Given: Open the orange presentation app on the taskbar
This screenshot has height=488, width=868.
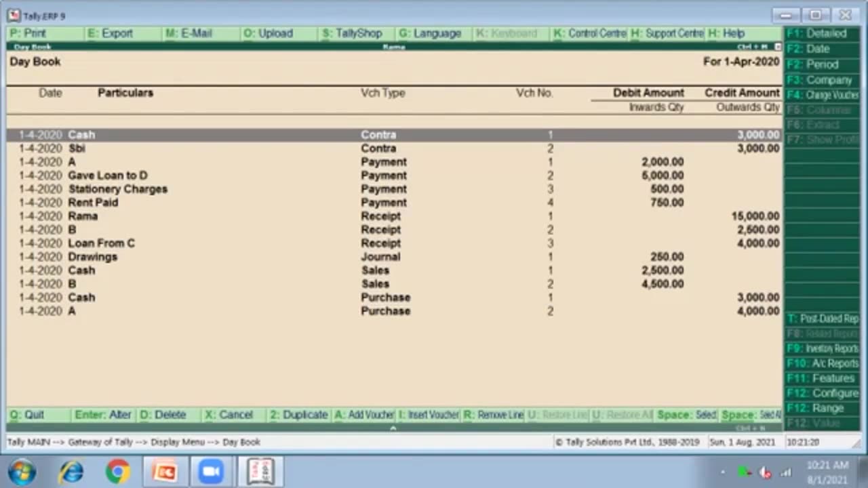Looking at the screenshot, I should coord(164,472).
